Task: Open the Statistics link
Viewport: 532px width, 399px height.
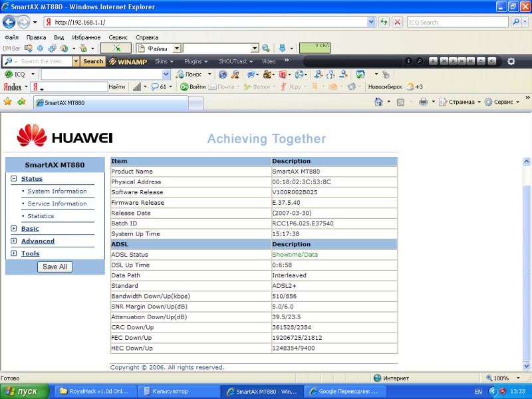Action: [41, 215]
